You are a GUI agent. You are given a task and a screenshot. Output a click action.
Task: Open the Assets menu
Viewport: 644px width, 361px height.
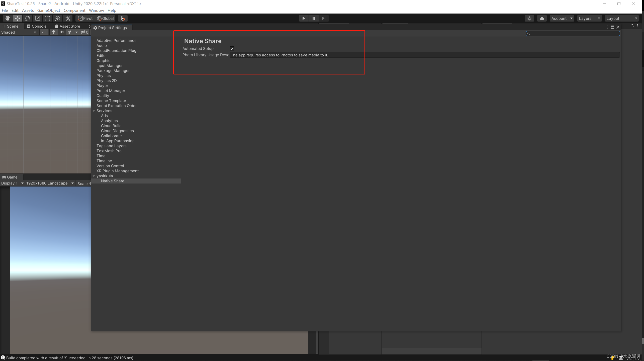[x=28, y=10]
